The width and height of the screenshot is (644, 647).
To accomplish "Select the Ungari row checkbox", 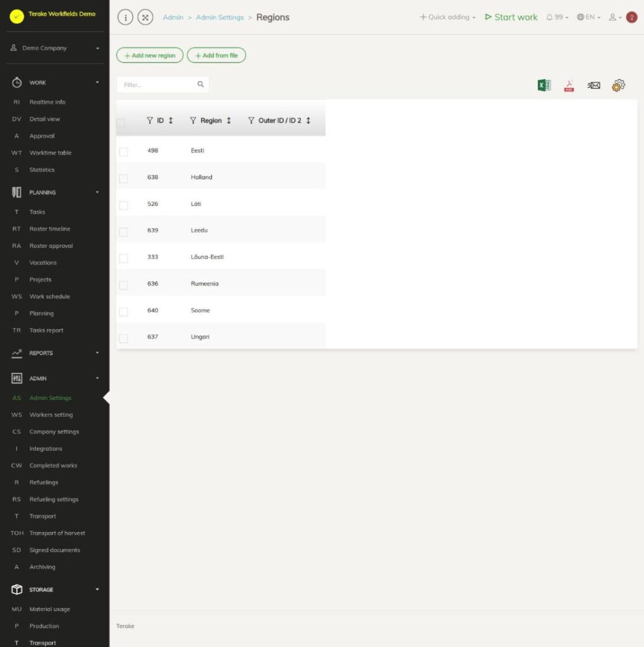I will click(x=123, y=339).
